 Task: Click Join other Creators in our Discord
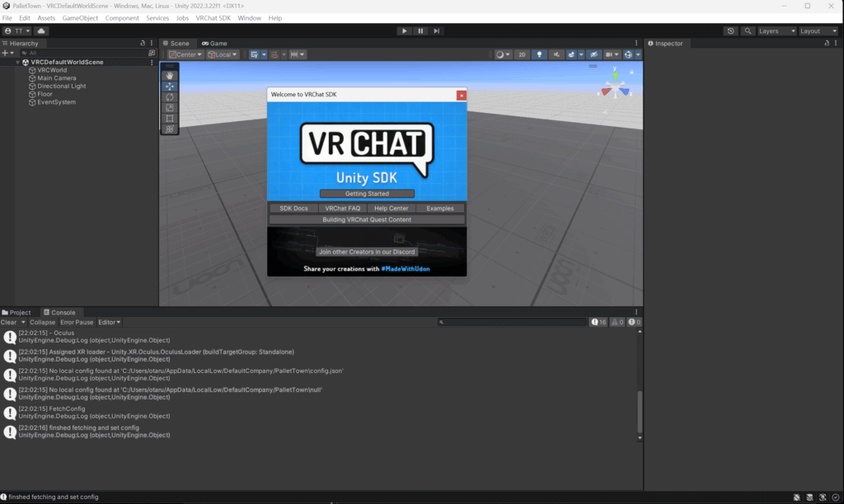tap(367, 251)
